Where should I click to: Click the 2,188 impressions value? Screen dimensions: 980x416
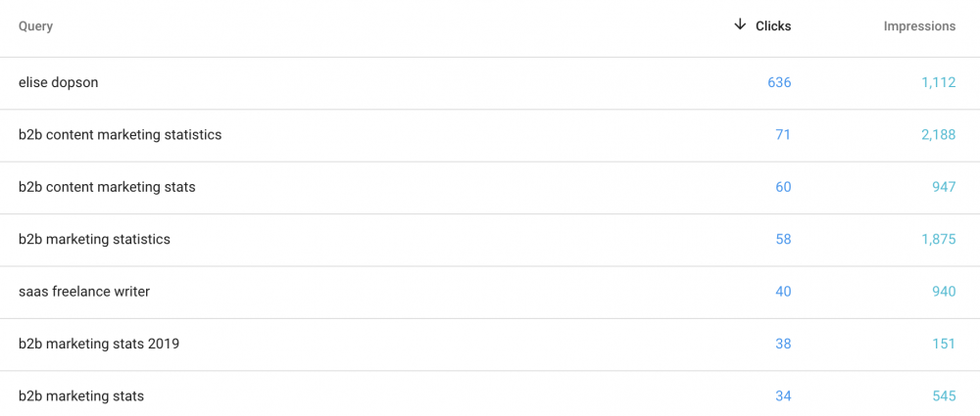pyautogui.click(x=938, y=135)
